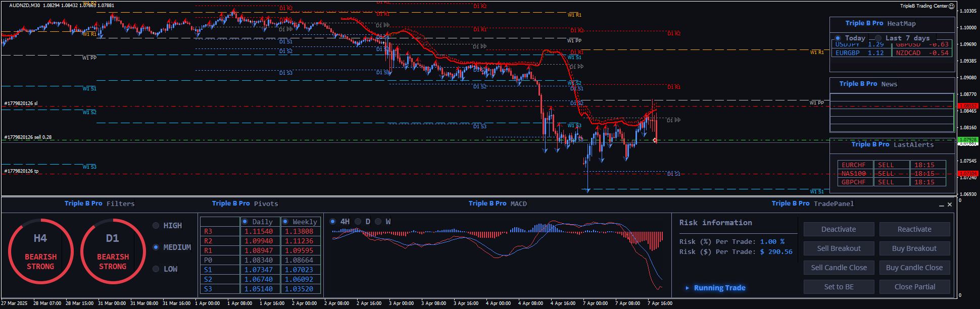
Task: Minimize the TradePanel with the dash icon
Action: 941,205
